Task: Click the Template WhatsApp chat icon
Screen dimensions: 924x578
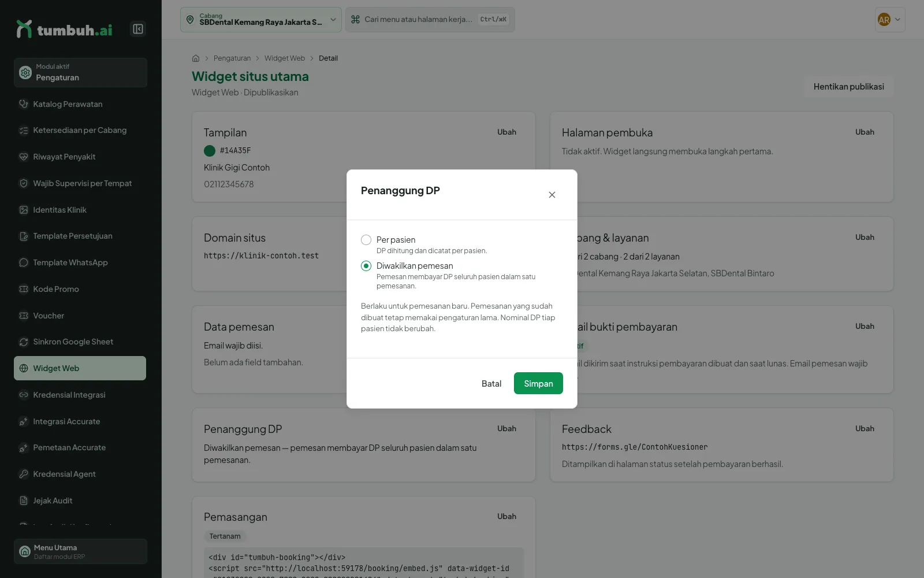Action: coord(24,262)
